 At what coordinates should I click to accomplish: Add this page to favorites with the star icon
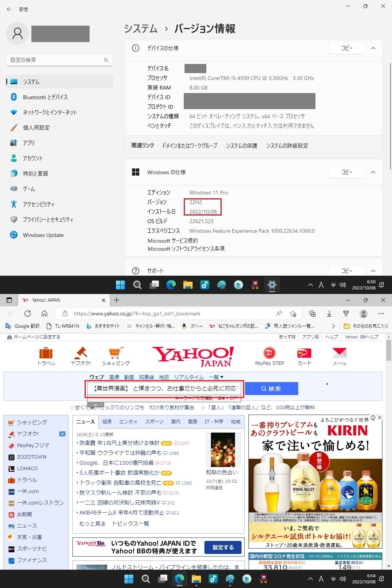tap(293, 314)
